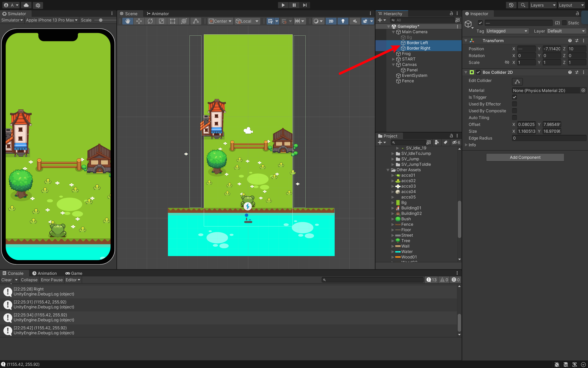The width and height of the screenshot is (588, 368).
Task: Toggle the Hierarchy panel lock
Action: click(451, 13)
